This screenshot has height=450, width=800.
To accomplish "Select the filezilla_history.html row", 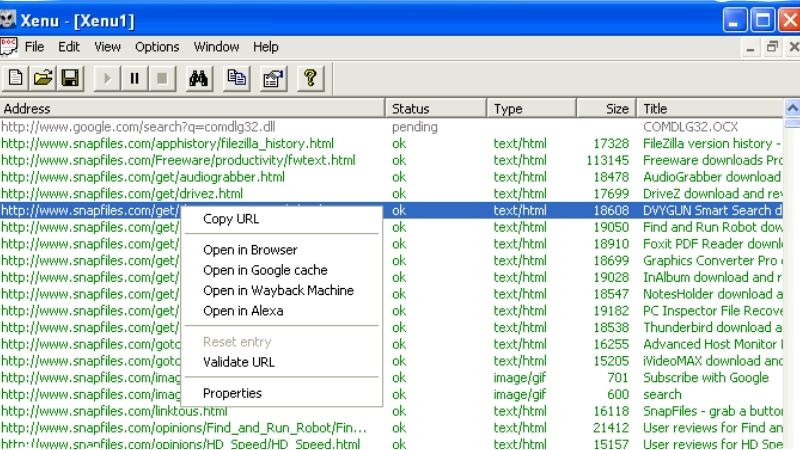I will point(167,144).
